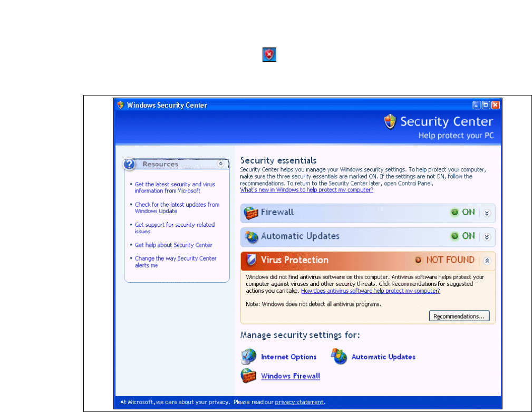Click the Security Center header shield logo

(390, 121)
